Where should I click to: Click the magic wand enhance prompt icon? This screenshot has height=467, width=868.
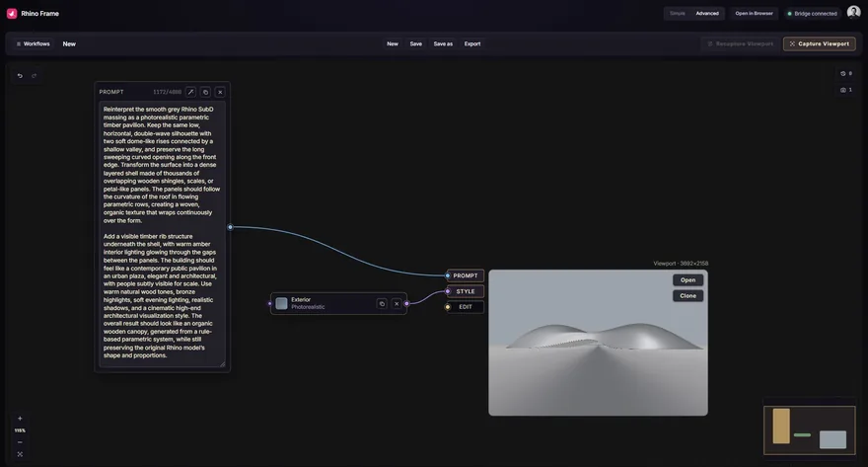point(190,92)
